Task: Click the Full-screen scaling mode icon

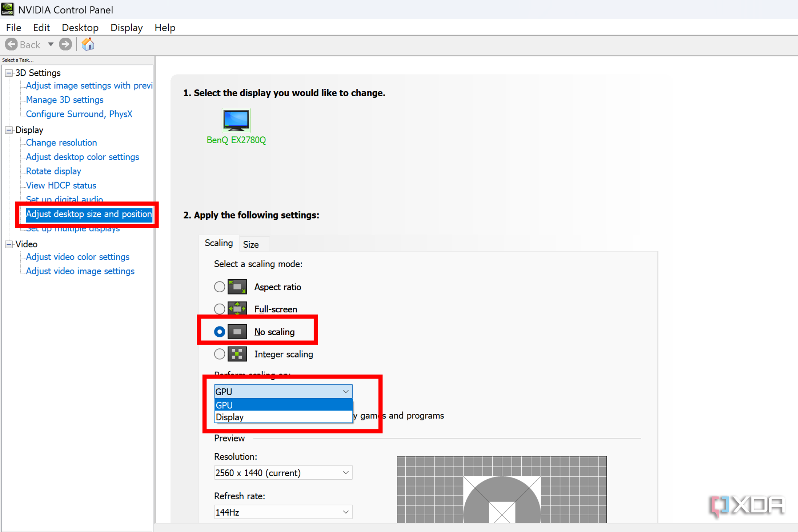Action: tap(237, 309)
